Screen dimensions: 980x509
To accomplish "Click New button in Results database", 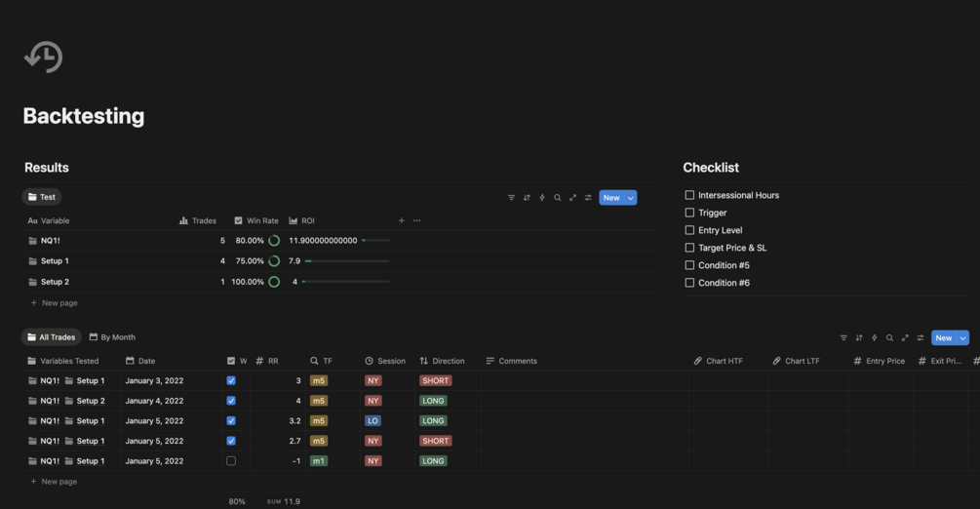I will (x=611, y=198).
